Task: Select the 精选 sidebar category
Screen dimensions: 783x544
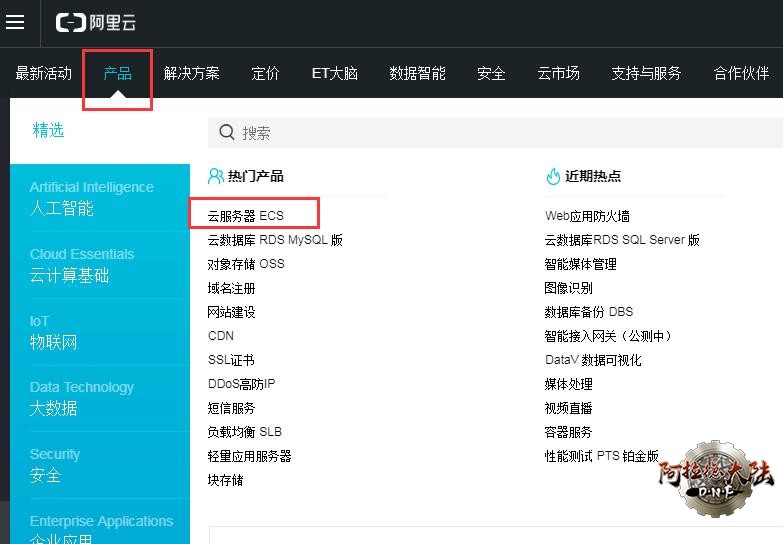Action: point(48,131)
